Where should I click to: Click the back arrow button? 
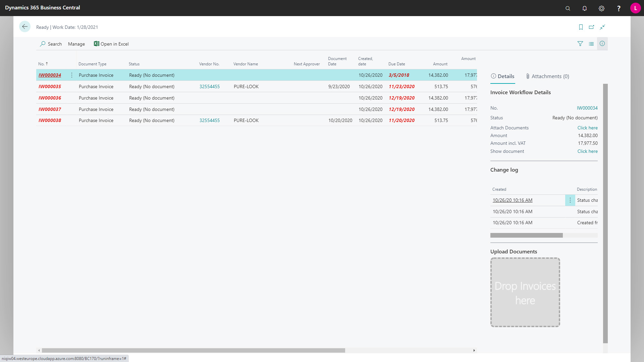point(25,27)
